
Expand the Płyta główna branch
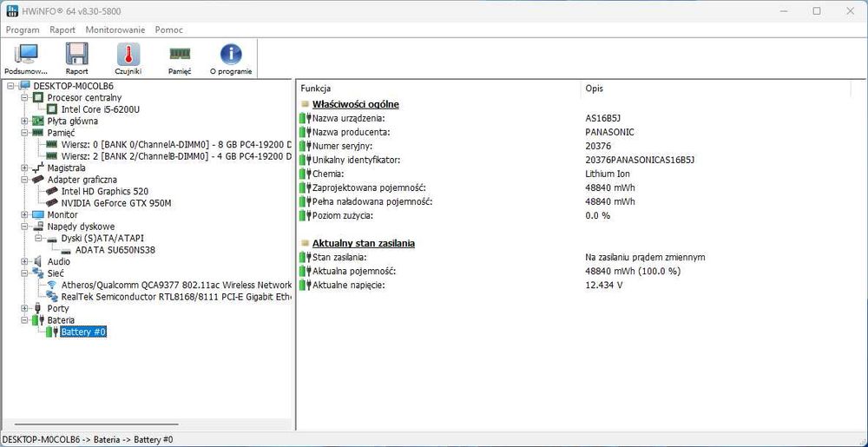[x=24, y=121]
